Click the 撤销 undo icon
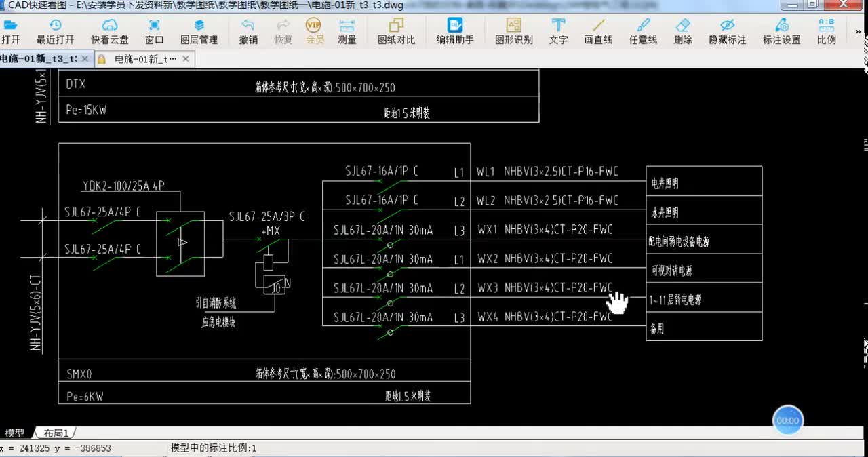 tap(248, 26)
